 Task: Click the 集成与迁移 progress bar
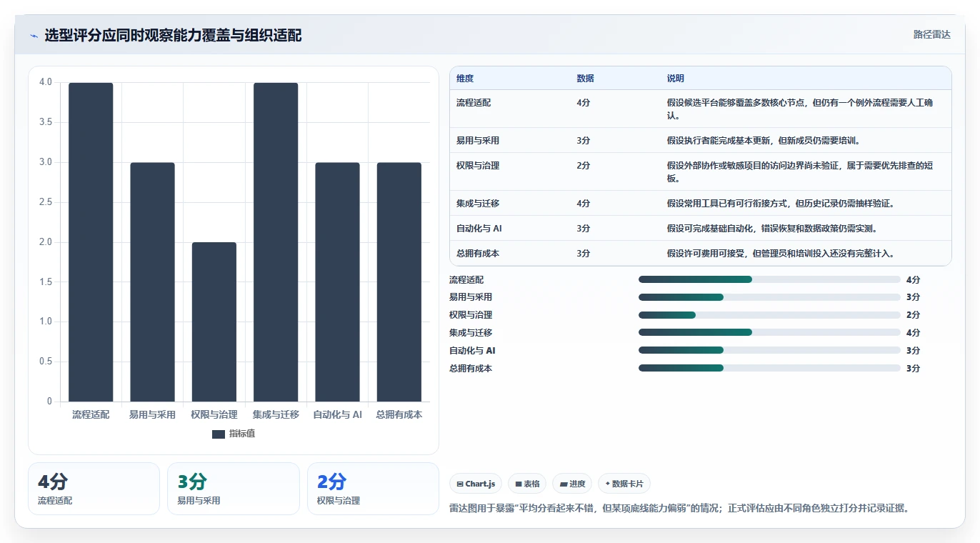click(769, 332)
